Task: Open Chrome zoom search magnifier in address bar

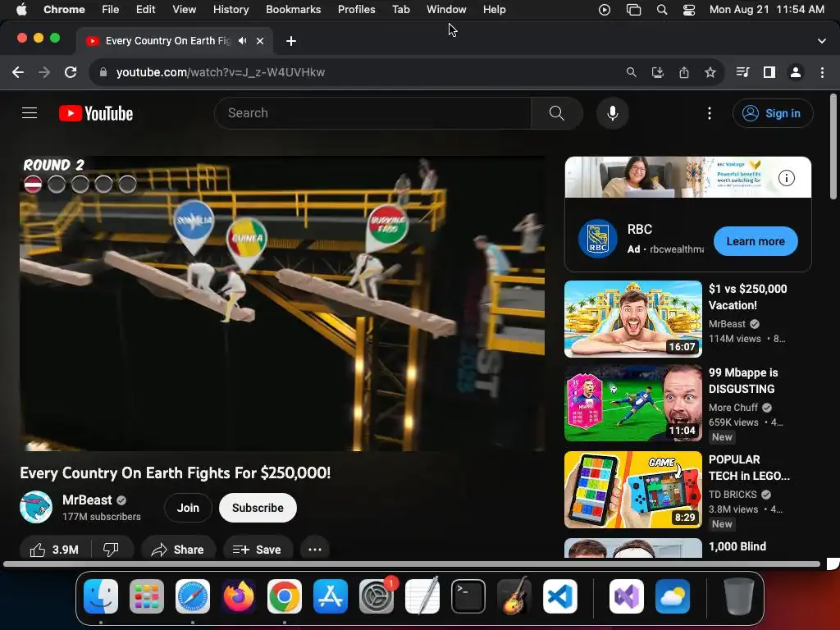Action: click(632, 72)
